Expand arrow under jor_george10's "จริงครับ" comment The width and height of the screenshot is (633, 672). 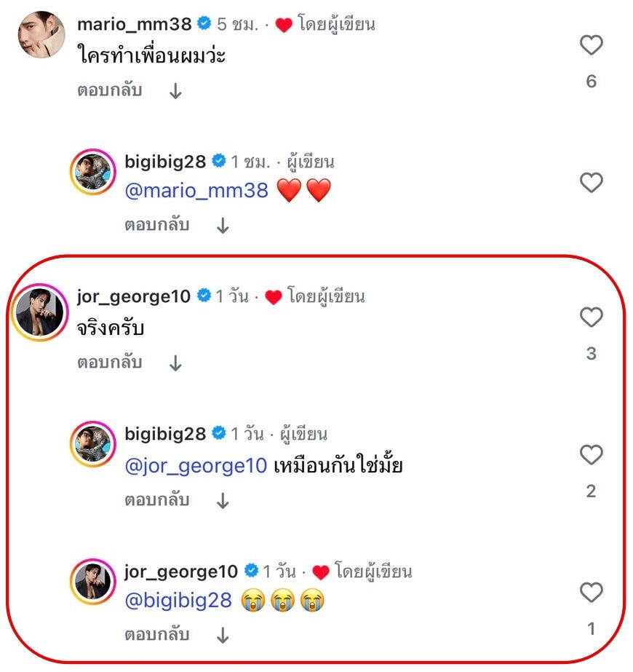click(175, 363)
